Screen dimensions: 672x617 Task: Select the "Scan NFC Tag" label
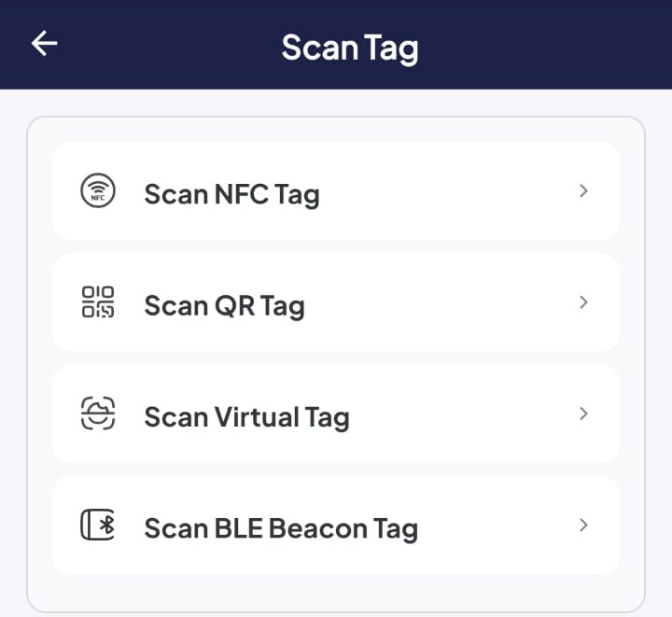coord(231,194)
